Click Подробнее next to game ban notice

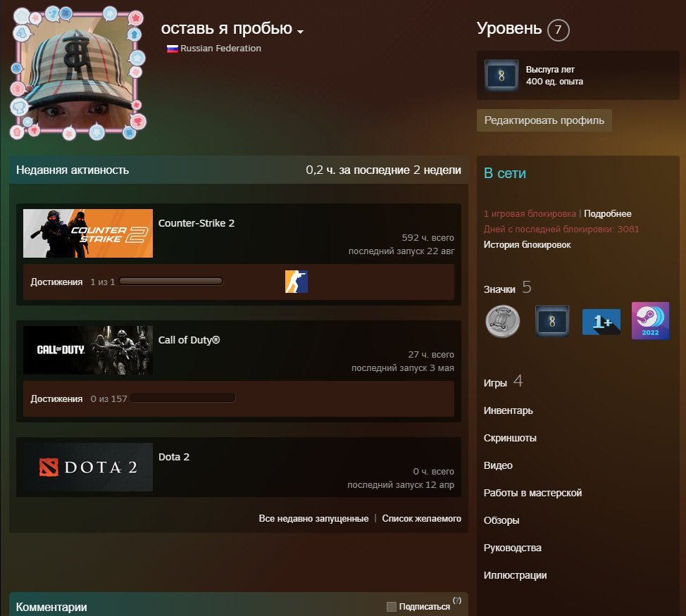coord(607,214)
